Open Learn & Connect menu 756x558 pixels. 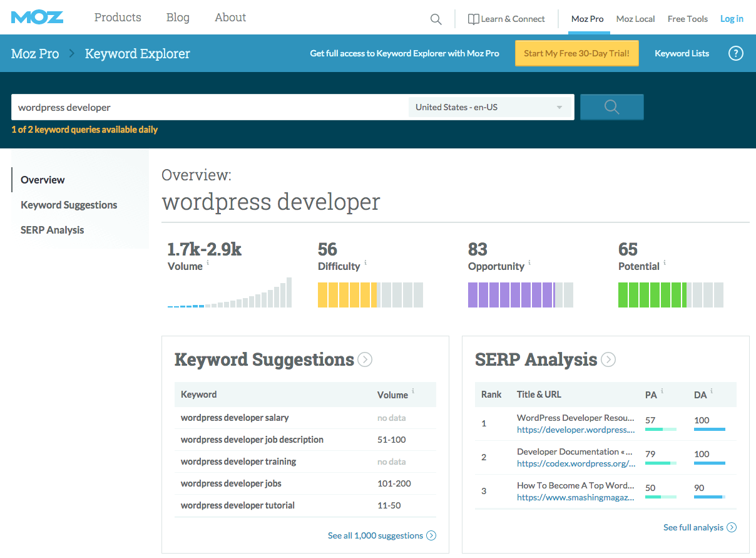tap(506, 19)
